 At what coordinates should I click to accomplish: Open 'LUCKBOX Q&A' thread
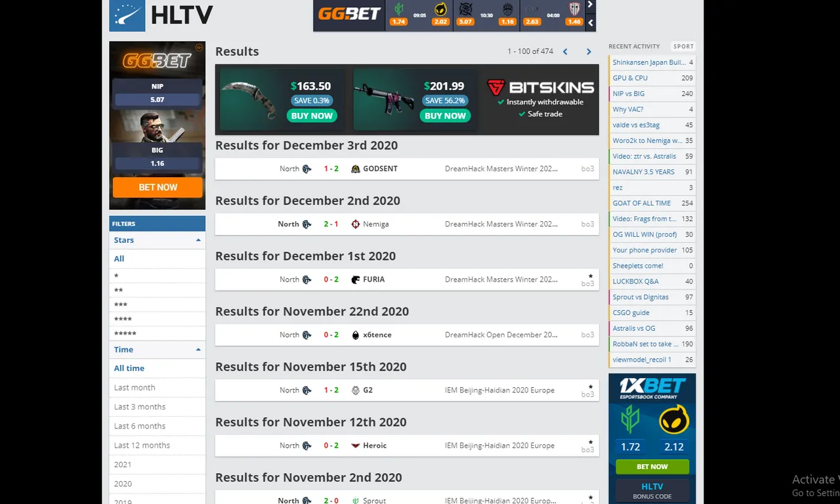pos(652,282)
